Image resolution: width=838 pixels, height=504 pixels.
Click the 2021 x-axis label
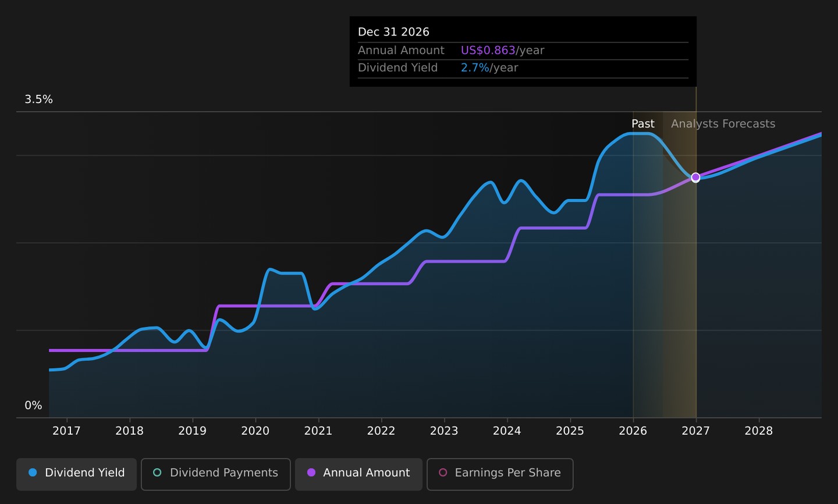[x=318, y=431]
